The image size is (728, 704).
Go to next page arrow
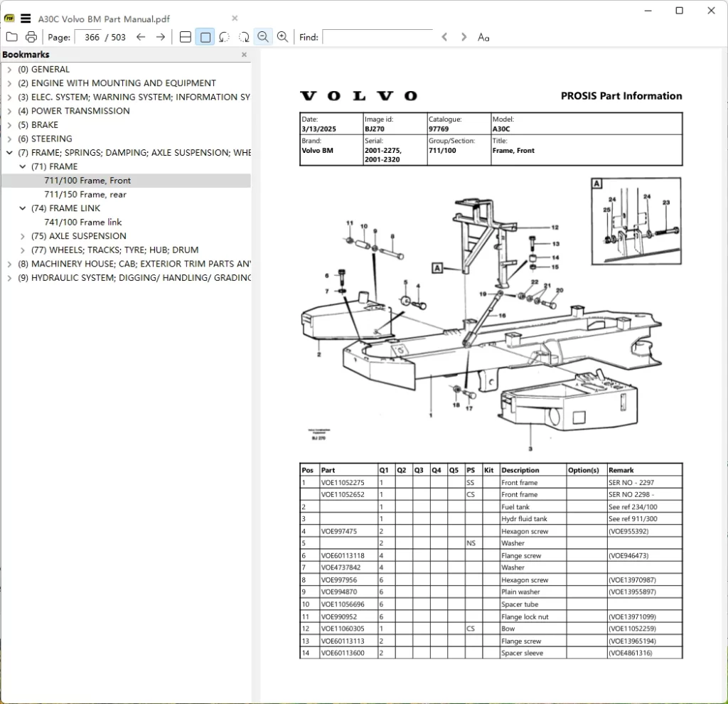[161, 37]
